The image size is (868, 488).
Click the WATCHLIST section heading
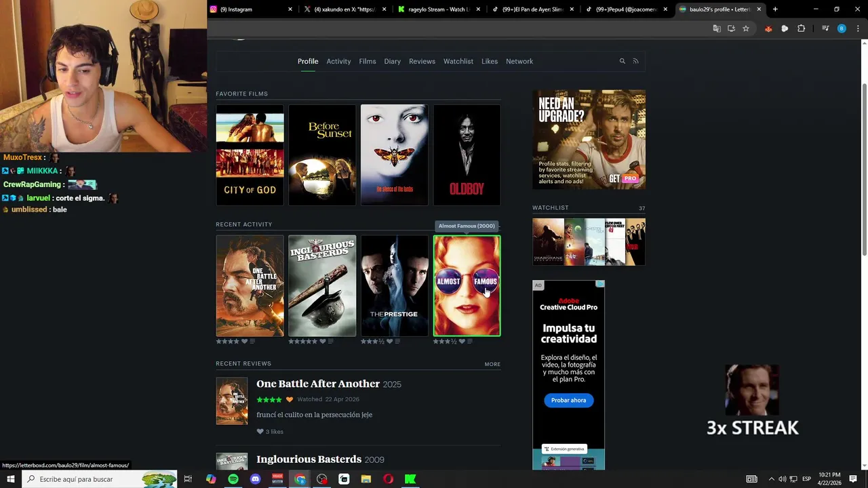pos(551,208)
